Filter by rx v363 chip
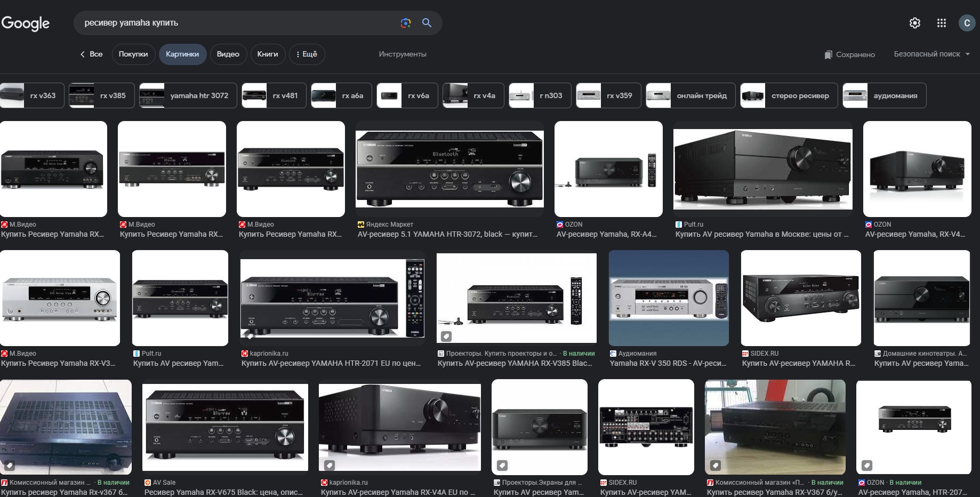This screenshot has width=980, height=497. [32, 95]
